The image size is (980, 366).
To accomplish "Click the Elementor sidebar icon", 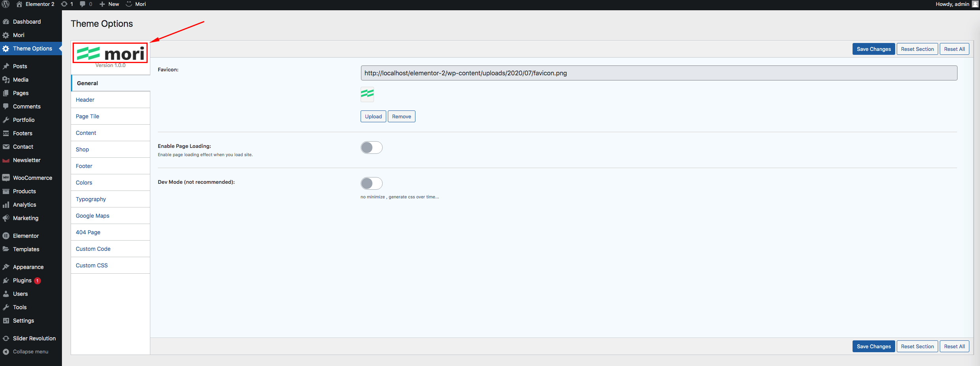I will [6, 236].
